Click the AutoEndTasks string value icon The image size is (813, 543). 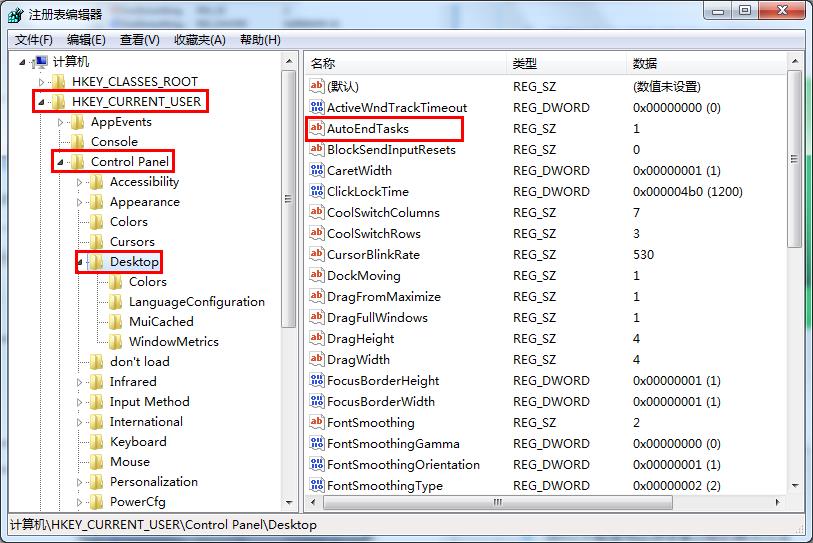coord(317,129)
